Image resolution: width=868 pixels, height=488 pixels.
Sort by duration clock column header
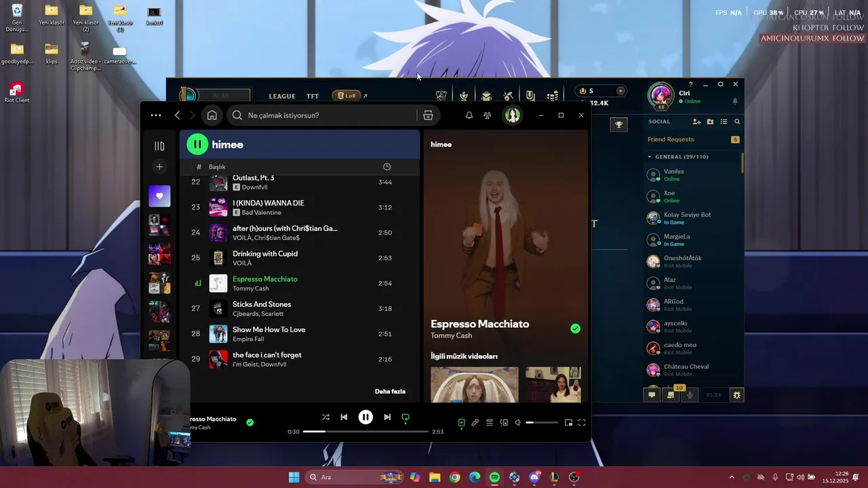[387, 167]
